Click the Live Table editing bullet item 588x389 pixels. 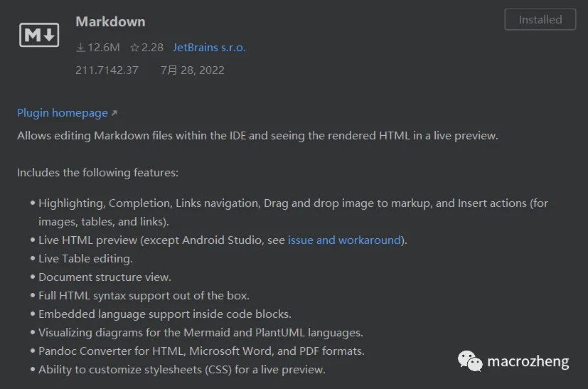(85, 259)
